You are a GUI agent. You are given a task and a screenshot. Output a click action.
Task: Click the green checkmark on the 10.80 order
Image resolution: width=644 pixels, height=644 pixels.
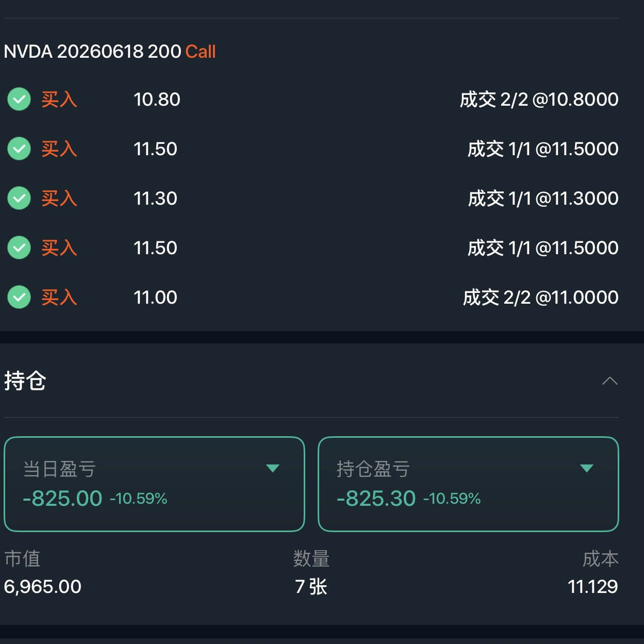point(19,100)
